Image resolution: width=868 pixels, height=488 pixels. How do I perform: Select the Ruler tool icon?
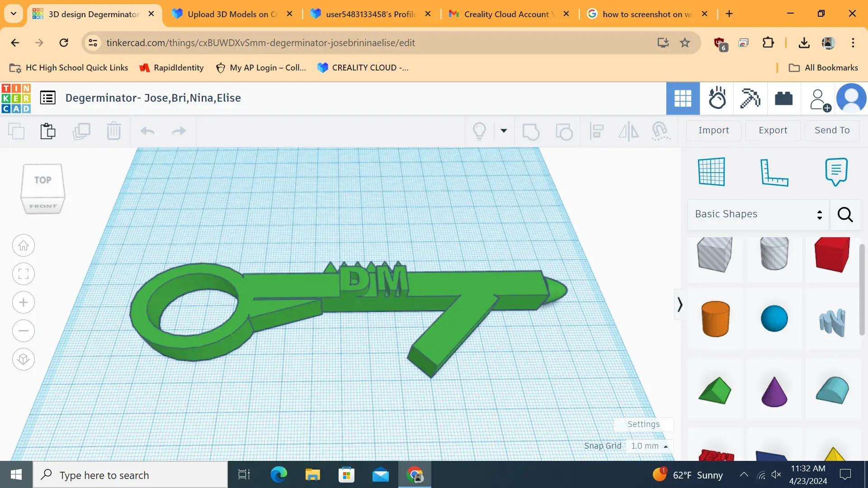[x=774, y=172]
